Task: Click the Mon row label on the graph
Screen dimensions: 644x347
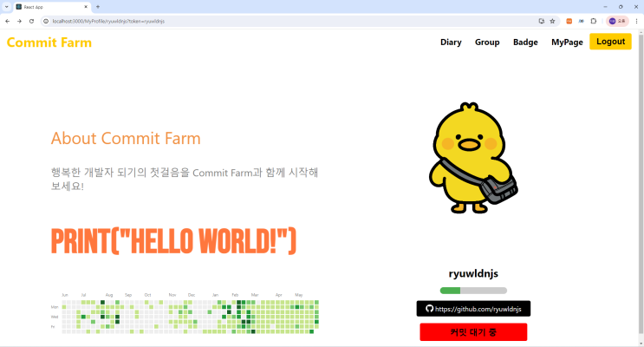Action: click(55, 307)
